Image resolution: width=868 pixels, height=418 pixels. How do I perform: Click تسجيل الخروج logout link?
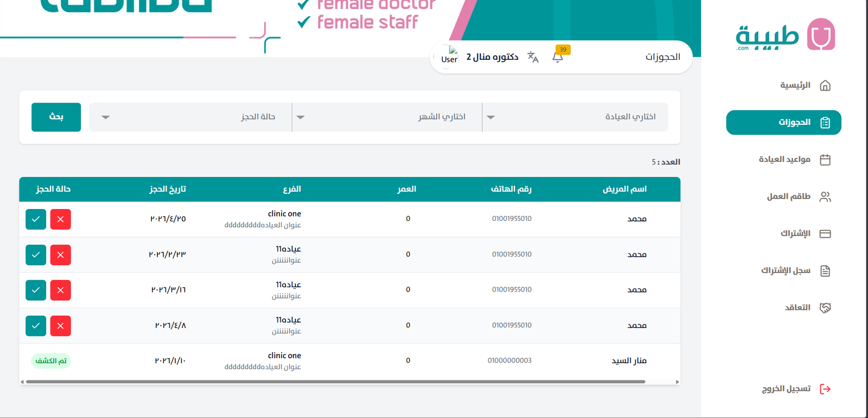coord(796,389)
